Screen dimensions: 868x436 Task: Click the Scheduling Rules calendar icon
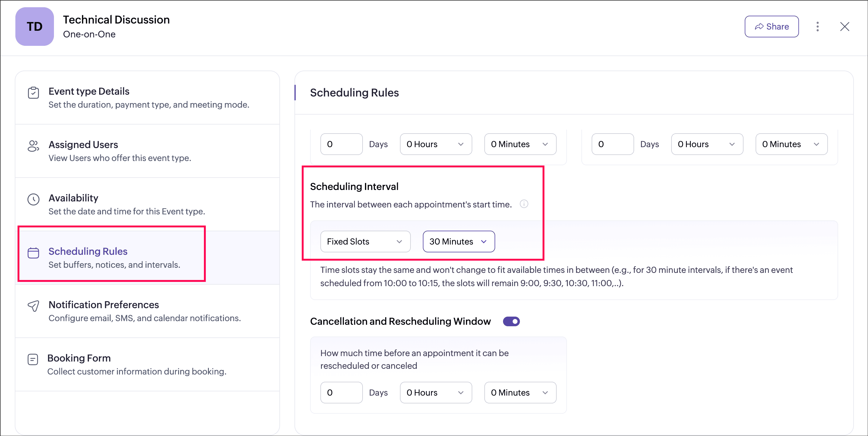33,253
